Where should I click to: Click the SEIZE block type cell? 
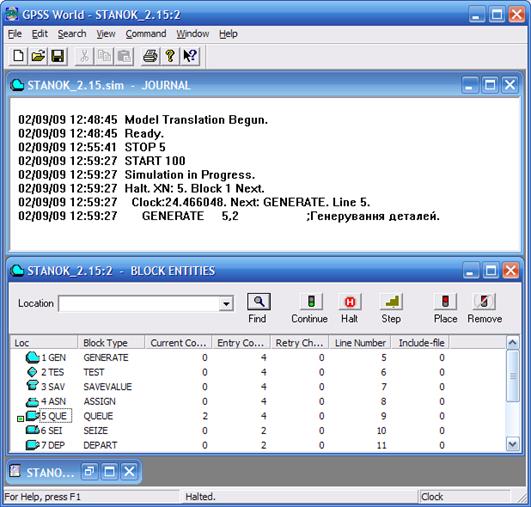pos(95,430)
